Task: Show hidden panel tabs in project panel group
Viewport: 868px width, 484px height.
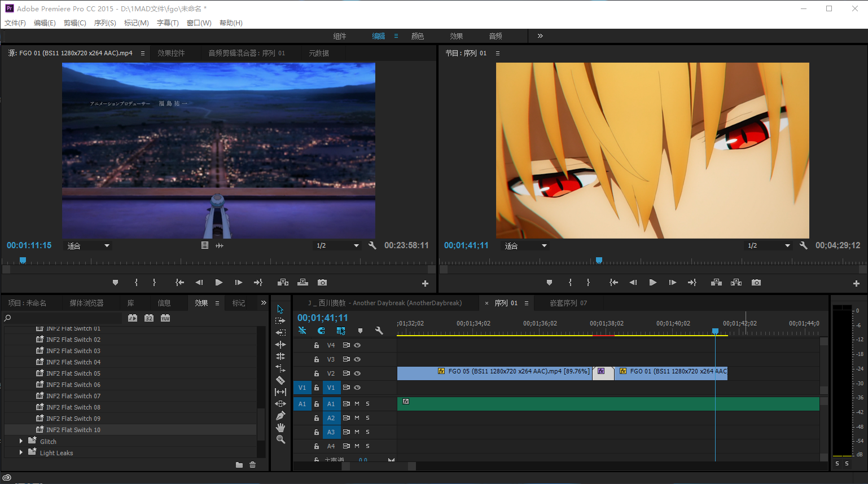Action: coord(263,303)
